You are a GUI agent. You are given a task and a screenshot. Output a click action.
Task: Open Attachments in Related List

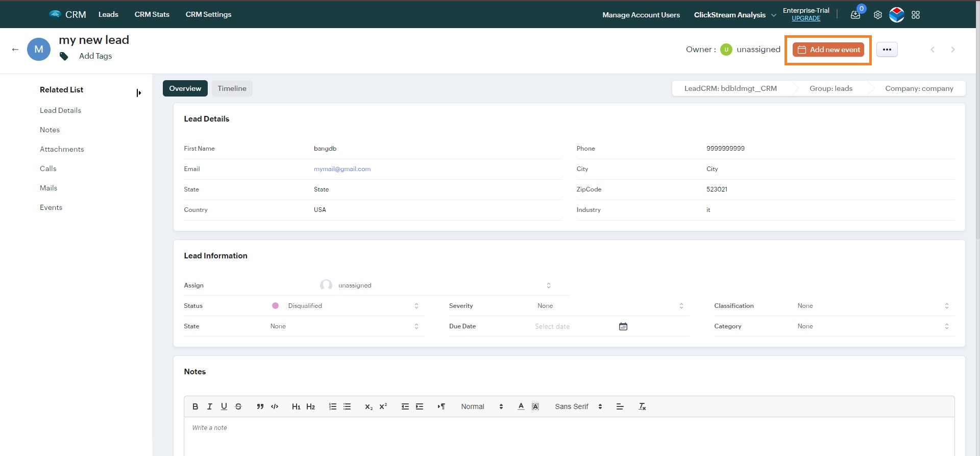62,149
